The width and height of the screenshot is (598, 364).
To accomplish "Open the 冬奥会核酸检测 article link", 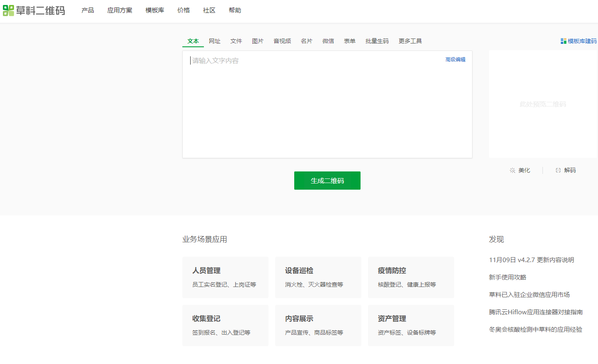I will click(x=536, y=329).
